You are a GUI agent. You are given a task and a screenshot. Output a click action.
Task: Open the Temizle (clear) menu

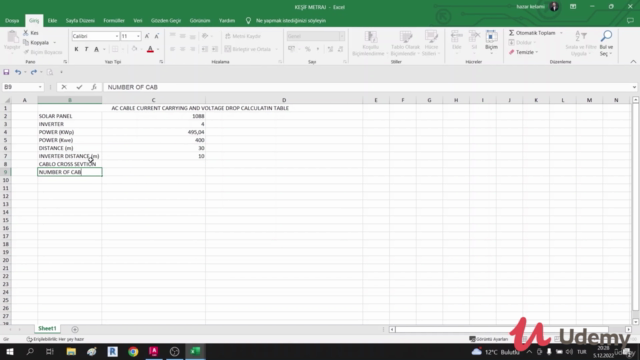524,52
